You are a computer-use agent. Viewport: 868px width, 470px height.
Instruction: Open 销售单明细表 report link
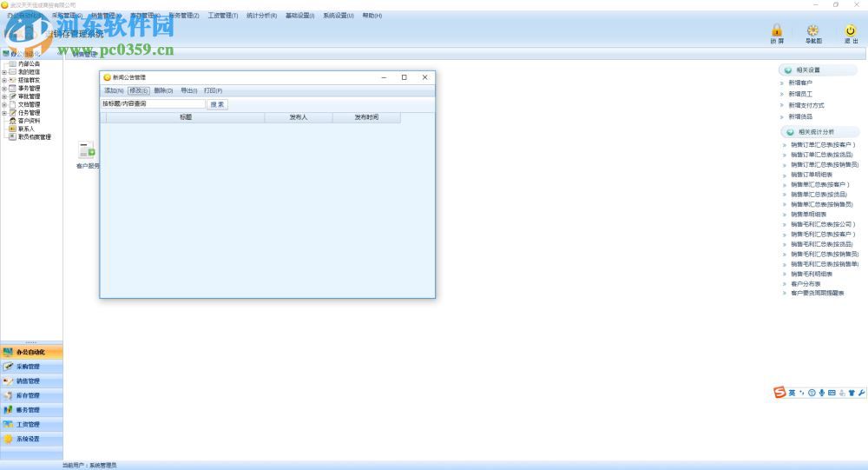(808, 215)
